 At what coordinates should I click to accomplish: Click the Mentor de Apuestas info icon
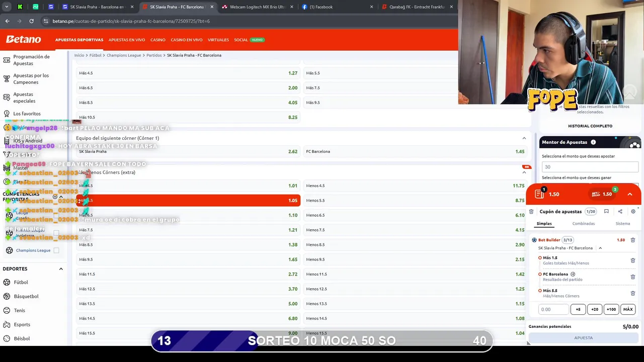click(593, 142)
